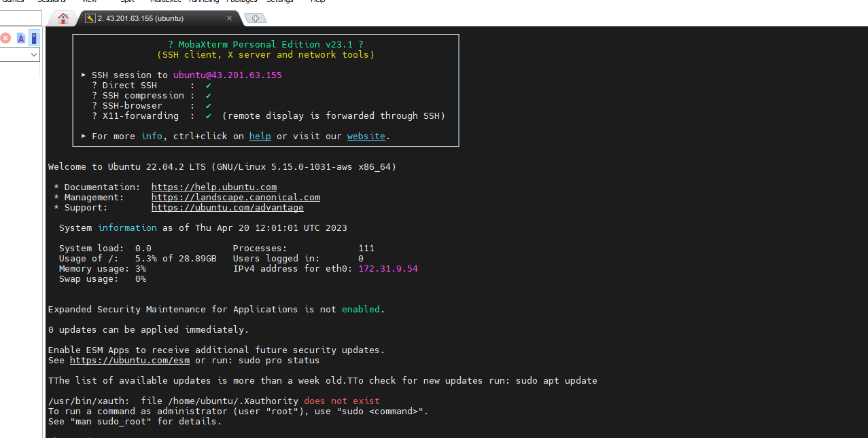Click the 'SSH-browser' status line
The image size is (868, 438).
click(152, 105)
